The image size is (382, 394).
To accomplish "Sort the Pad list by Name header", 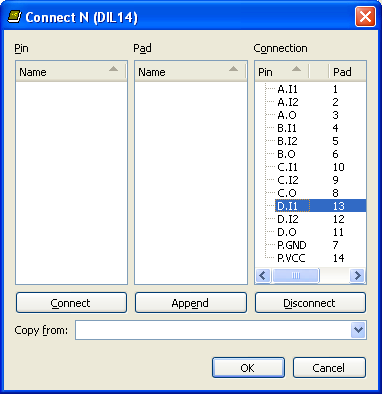I will (x=191, y=72).
